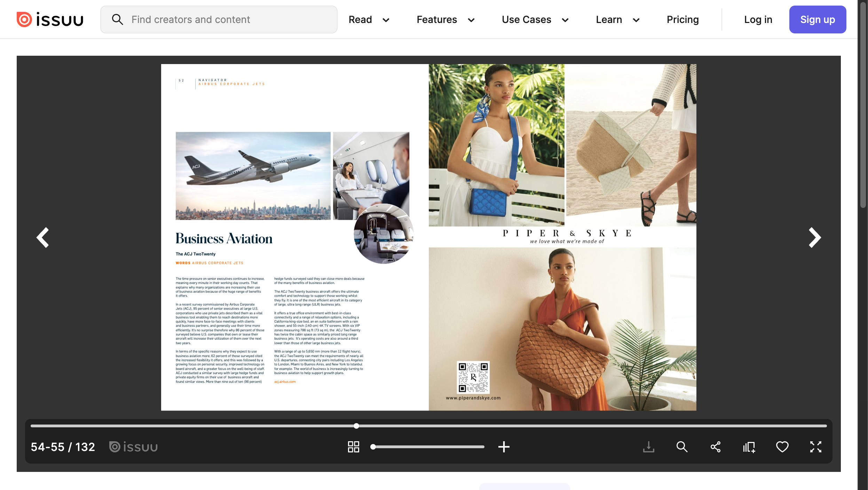
Task: Search inside the publication
Action: 682,447
